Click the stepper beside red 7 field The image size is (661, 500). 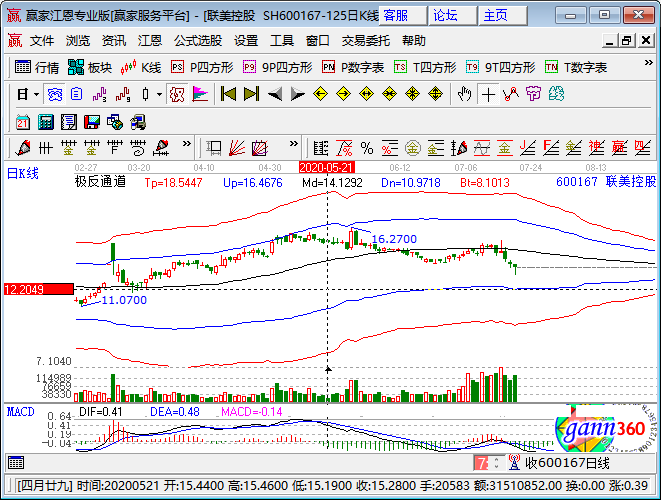[497, 463]
